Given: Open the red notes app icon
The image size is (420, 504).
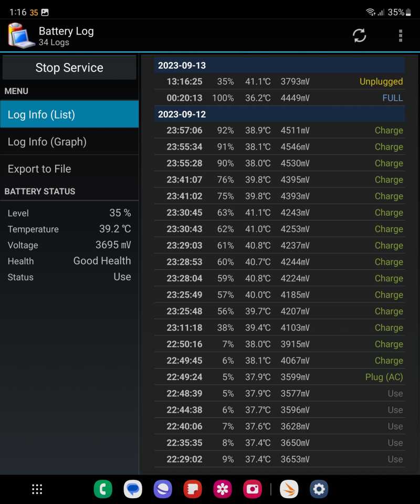Looking at the screenshot, I should 193,489.
